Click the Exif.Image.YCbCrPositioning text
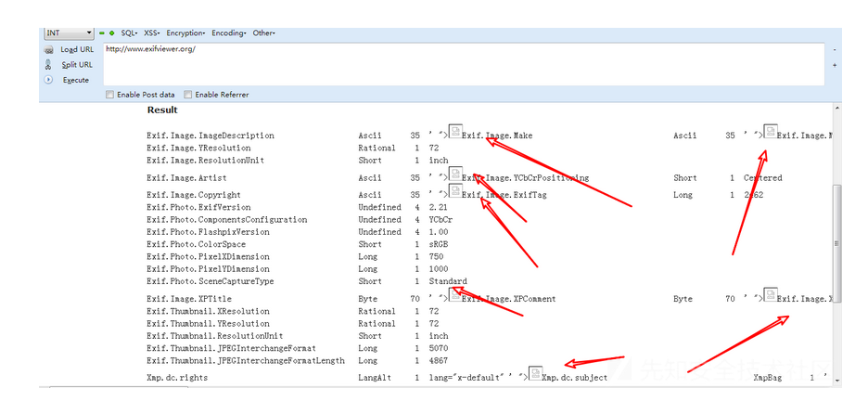 525,178
